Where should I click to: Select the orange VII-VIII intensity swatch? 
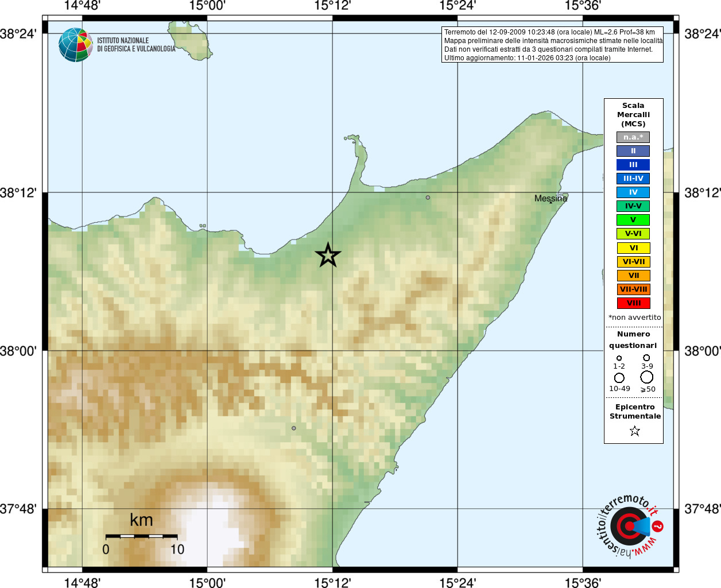(x=633, y=289)
